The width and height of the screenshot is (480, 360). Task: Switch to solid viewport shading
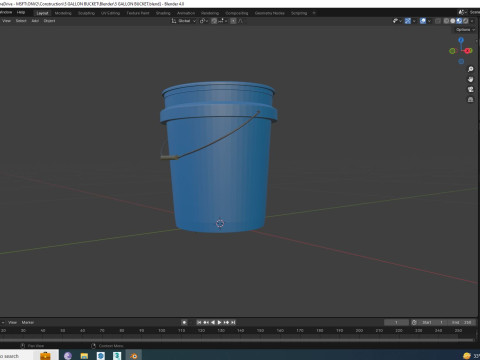(x=453, y=21)
